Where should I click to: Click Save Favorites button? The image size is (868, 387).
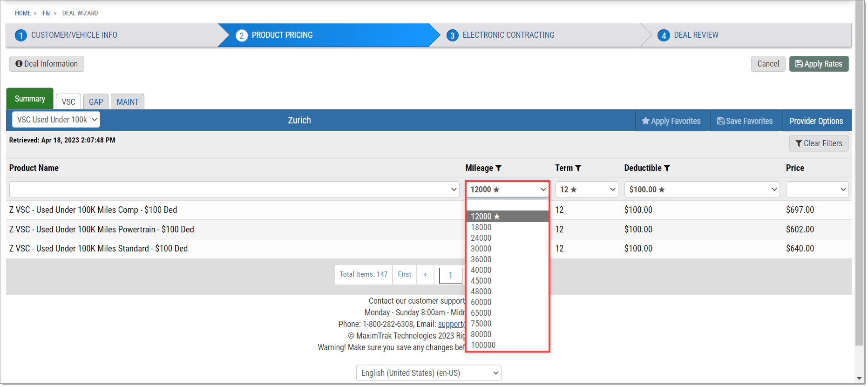point(745,121)
